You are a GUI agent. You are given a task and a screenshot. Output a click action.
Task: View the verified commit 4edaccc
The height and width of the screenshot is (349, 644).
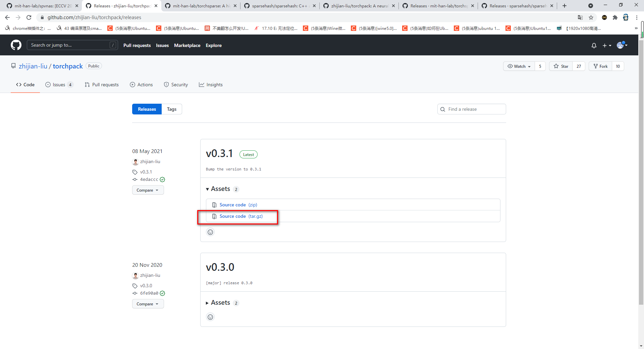(x=149, y=179)
